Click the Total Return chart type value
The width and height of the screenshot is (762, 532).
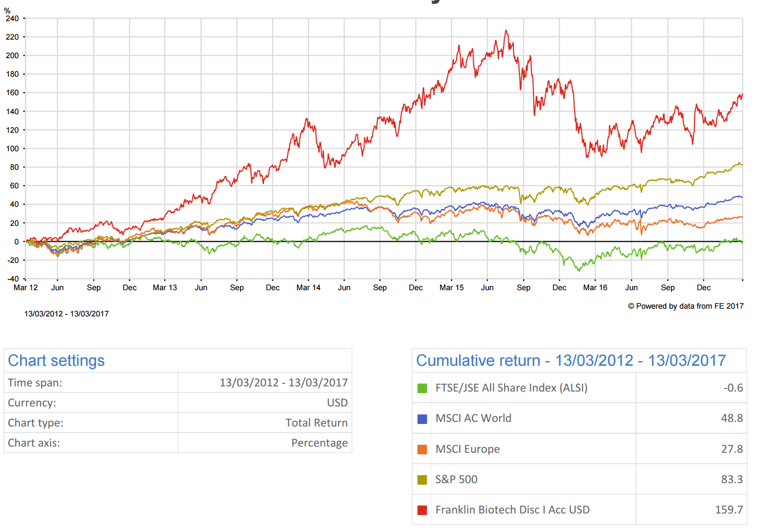point(316,423)
